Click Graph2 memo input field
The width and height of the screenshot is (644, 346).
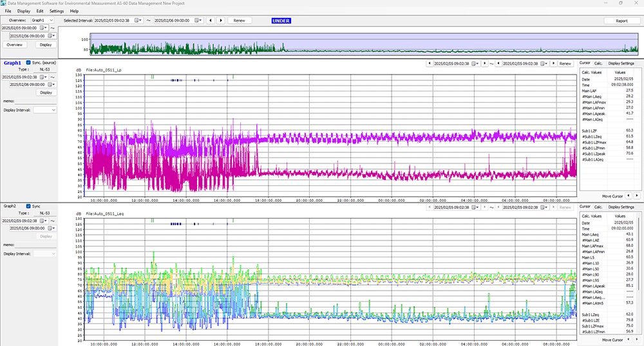35,245
